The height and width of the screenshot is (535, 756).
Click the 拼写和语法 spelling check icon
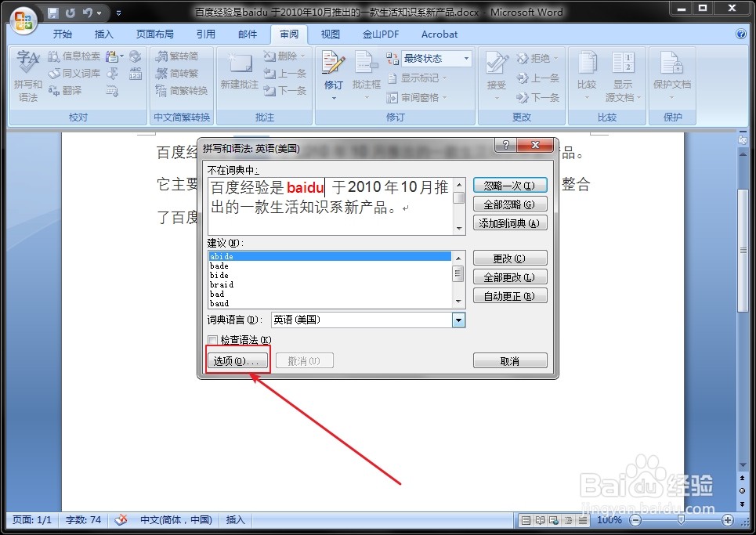click(x=28, y=62)
